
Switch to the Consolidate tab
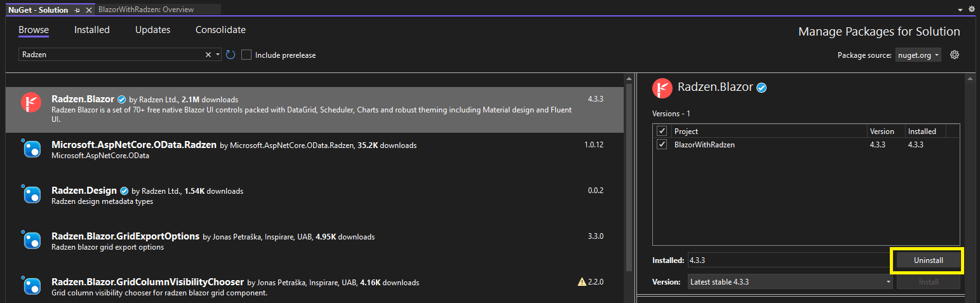tap(220, 30)
